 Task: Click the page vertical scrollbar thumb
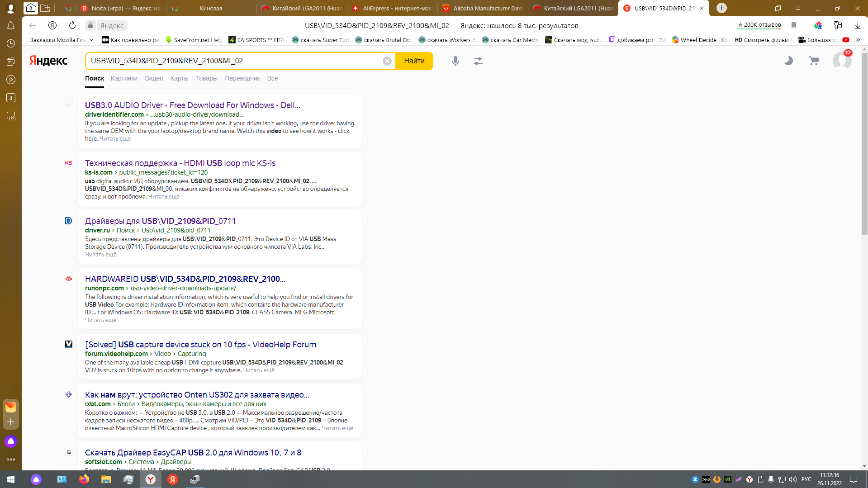(864, 144)
